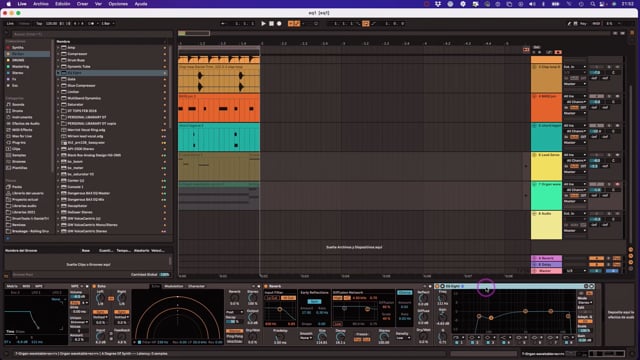Open the Plug-ins category
Image resolution: width=640 pixels, height=360 pixels.
pyautogui.click(x=19, y=142)
